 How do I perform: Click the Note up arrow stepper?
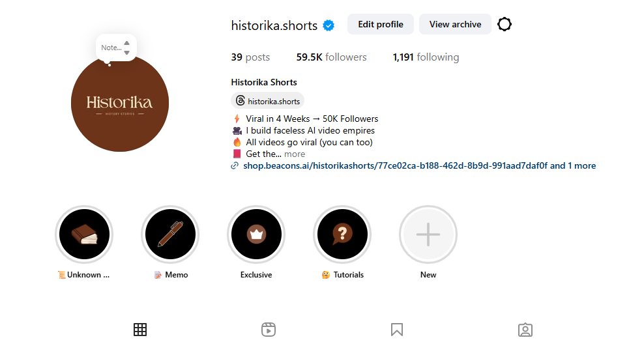click(x=127, y=43)
